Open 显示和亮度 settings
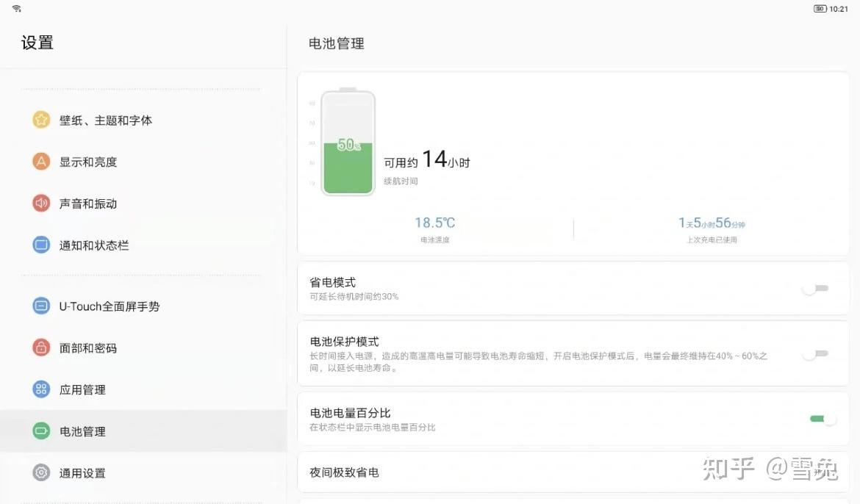 coord(143,162)
